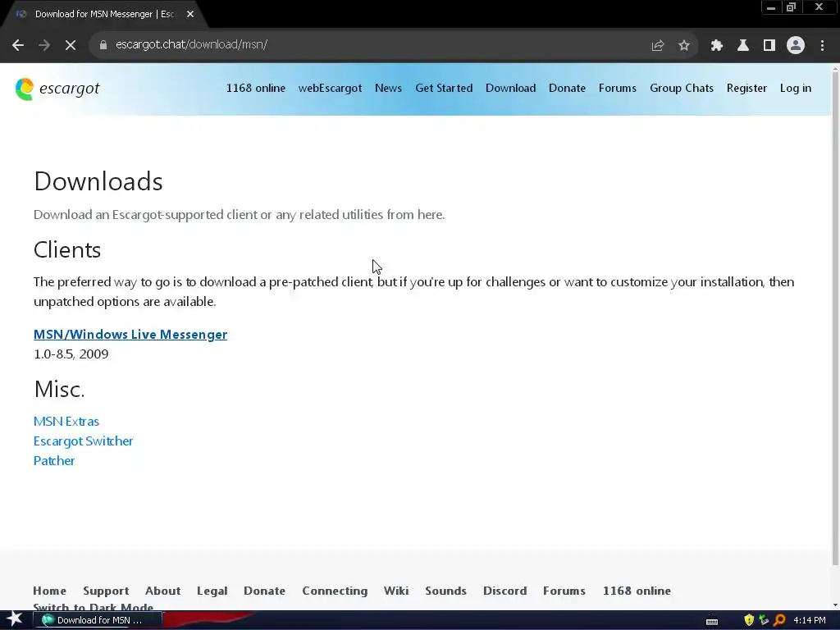Toggle the browser side panel icon
Viewport: 840px width, 630px height.
click(x=769, y=46)
